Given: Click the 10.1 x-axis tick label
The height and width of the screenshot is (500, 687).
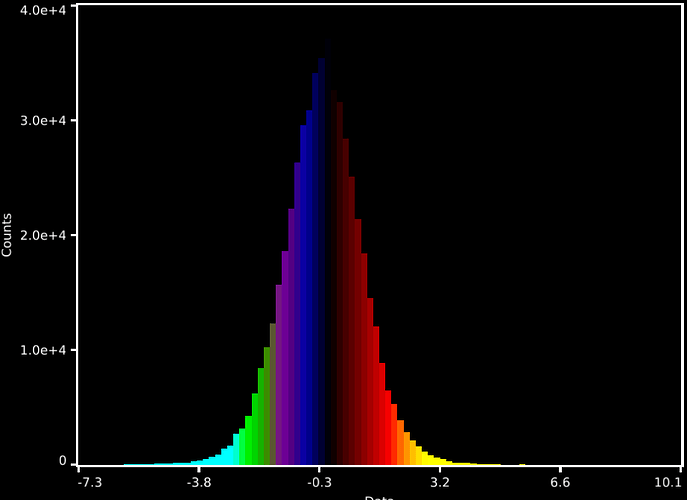Looking at the screenshot, I should coord(668,483).
